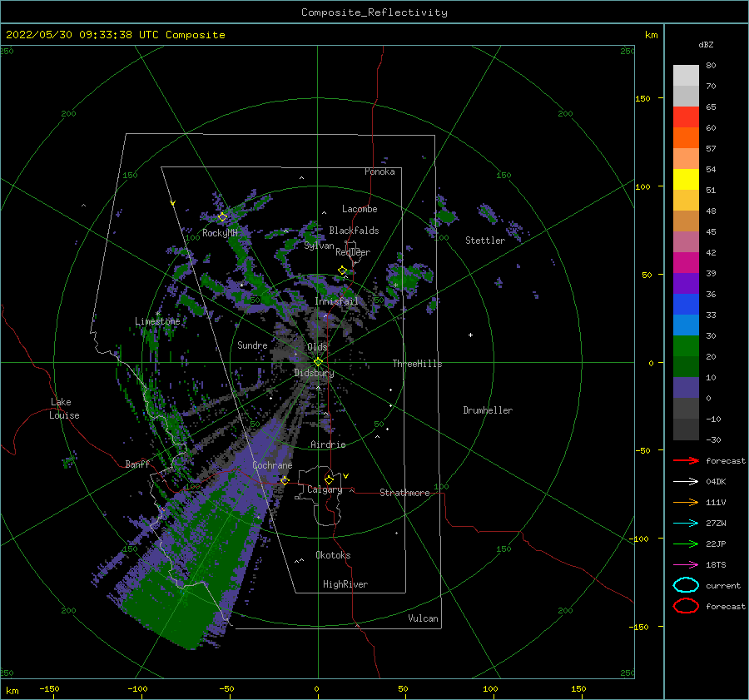Screen dimensions: 749x700
Task: Click the Airdrie city label
Action: tap(328, 444)
